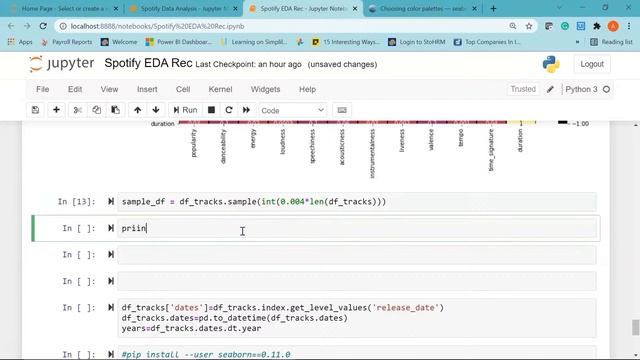Viewport: 640px width, 360px height.
Task: Open the Cell menu
Action: point(183,89)
